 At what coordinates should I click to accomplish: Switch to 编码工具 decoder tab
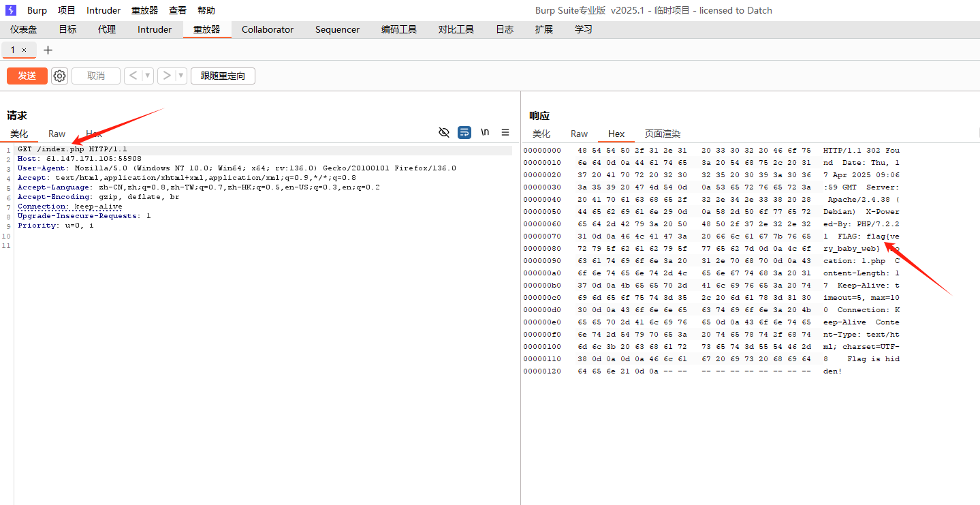[x=399, y=29]
